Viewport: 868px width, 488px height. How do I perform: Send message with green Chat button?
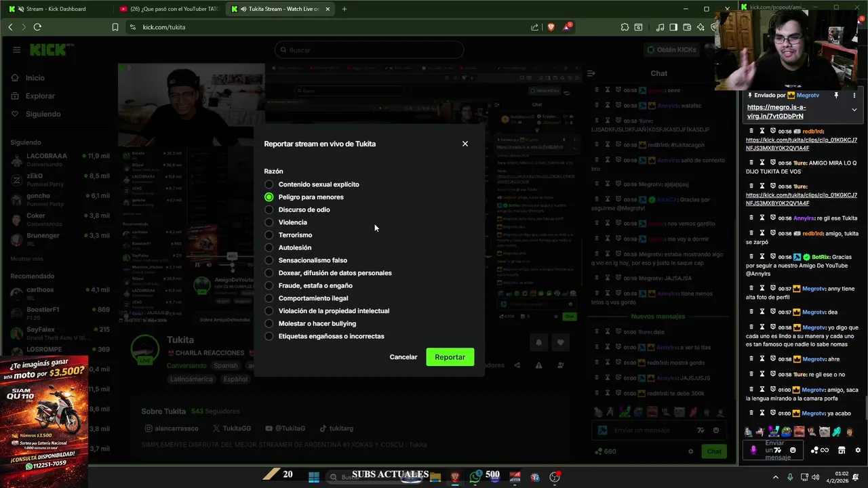714,451
